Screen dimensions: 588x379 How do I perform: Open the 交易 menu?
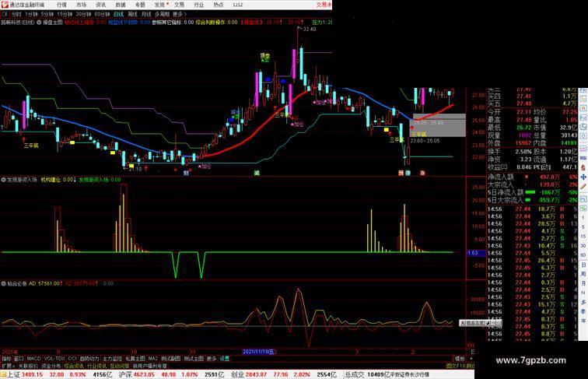point(179,5)
